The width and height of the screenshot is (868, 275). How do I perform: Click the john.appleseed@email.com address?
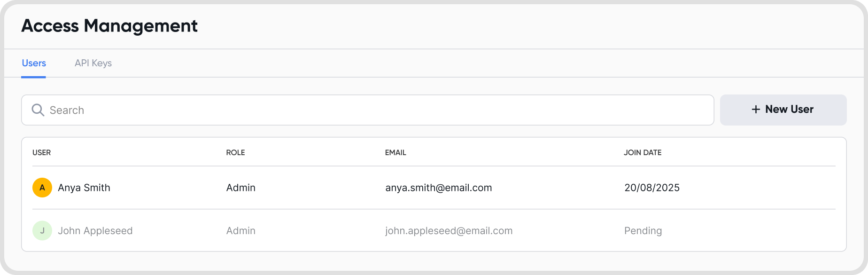449,231
